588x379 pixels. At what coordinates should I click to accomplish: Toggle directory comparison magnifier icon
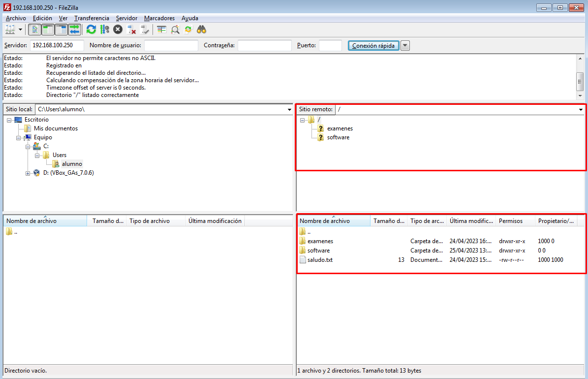[x=175, y=30]
